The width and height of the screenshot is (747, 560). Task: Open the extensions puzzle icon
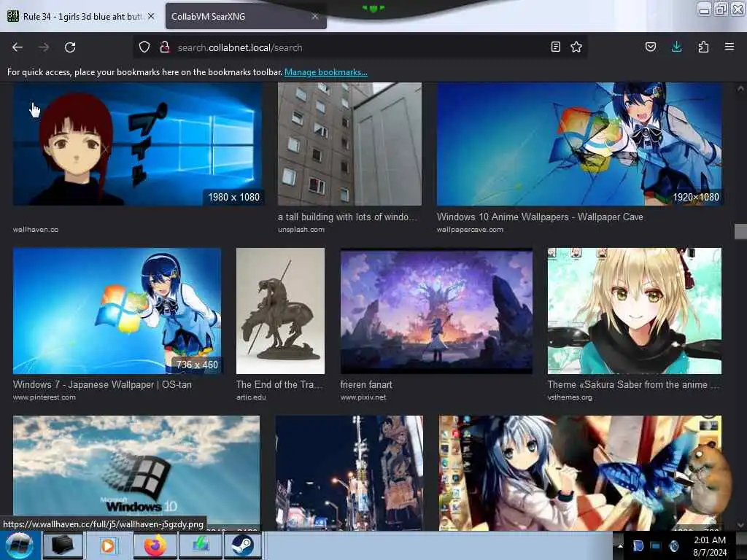click(703, 47)
